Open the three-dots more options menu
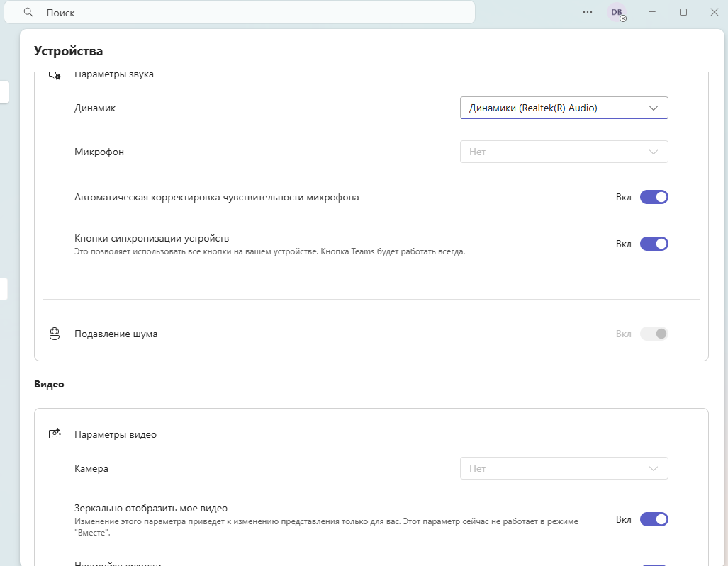The height and width of the screenshot is (566, 728). pyautogui.click(x=588, y=12)
